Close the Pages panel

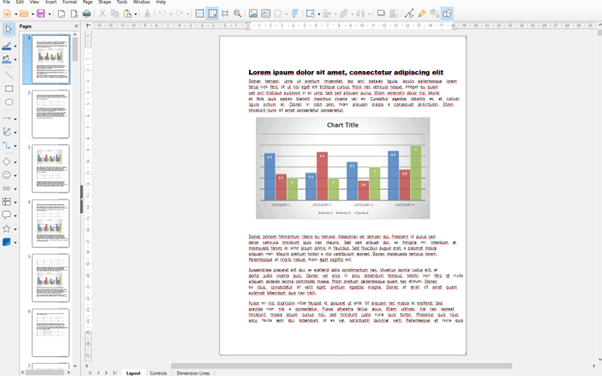point(76,26)
